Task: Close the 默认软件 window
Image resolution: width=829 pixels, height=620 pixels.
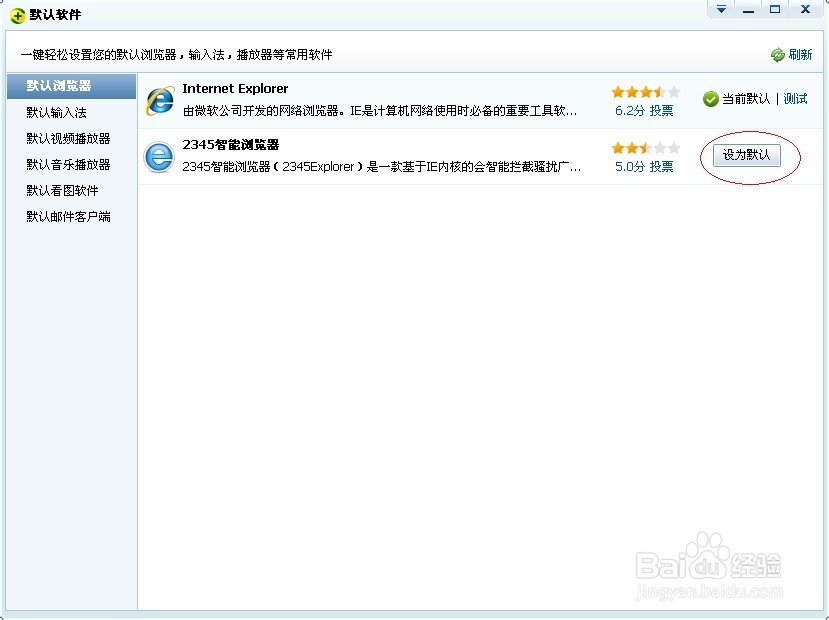Action: pyautogui.click(x=805, y=9)
